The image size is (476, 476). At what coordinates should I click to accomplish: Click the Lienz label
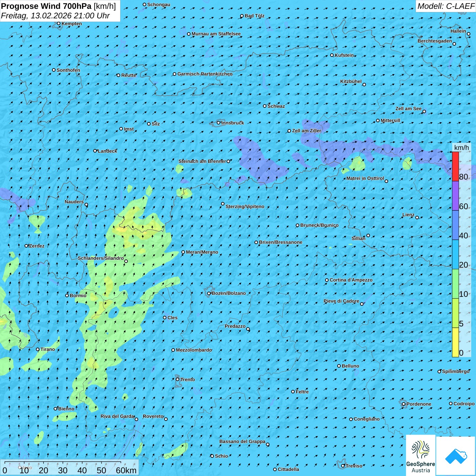click(x=408, y=215)
